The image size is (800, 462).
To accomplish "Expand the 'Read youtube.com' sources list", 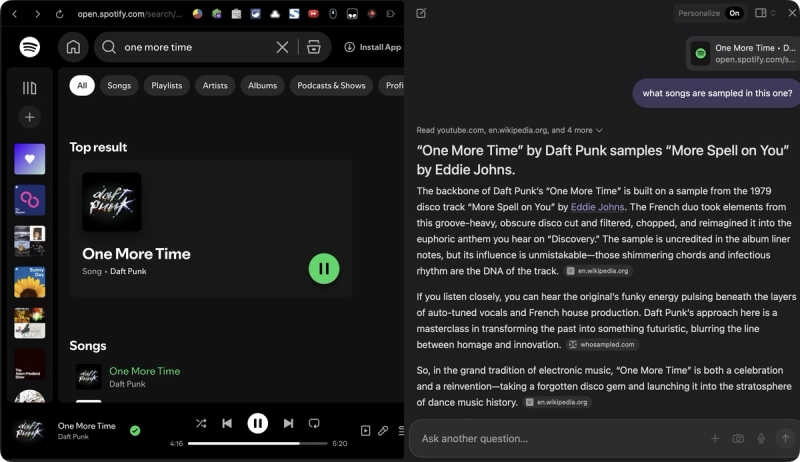I will pyautogui.click(x=509, y=130).
